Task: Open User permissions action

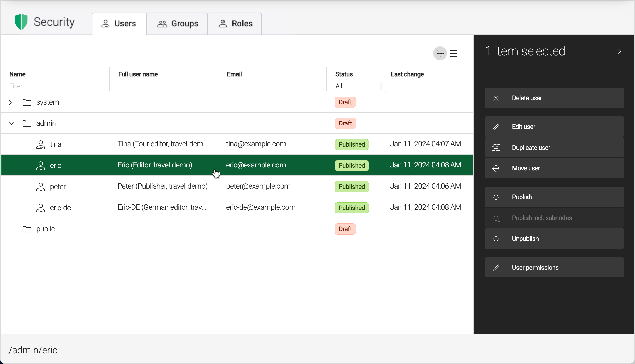Action: tap(554, 268)
